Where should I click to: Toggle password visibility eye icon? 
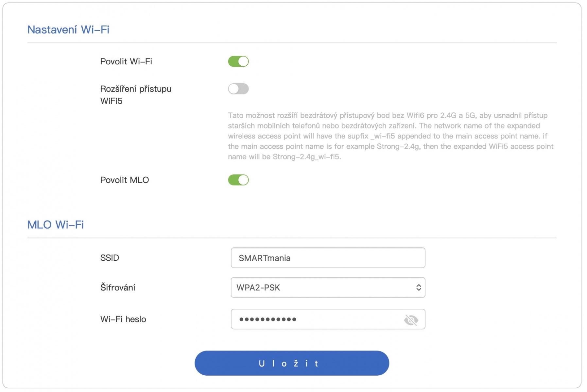[x=411, y=320]
